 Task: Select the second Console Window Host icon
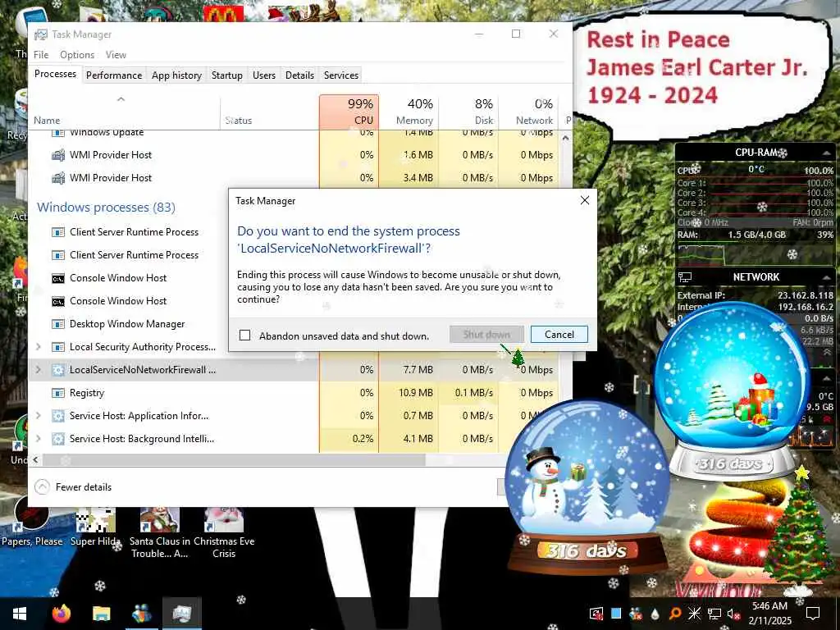[x=58, y=301]
